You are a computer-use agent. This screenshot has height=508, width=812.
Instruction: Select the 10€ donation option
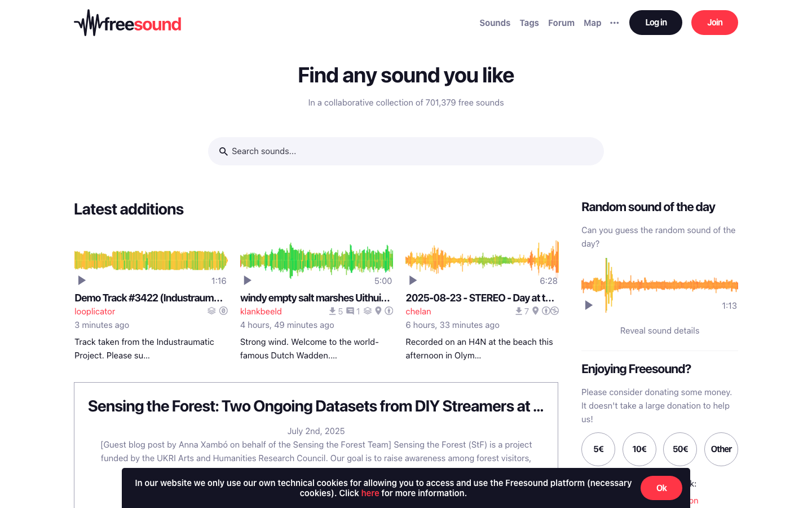(x=639, y=449)
